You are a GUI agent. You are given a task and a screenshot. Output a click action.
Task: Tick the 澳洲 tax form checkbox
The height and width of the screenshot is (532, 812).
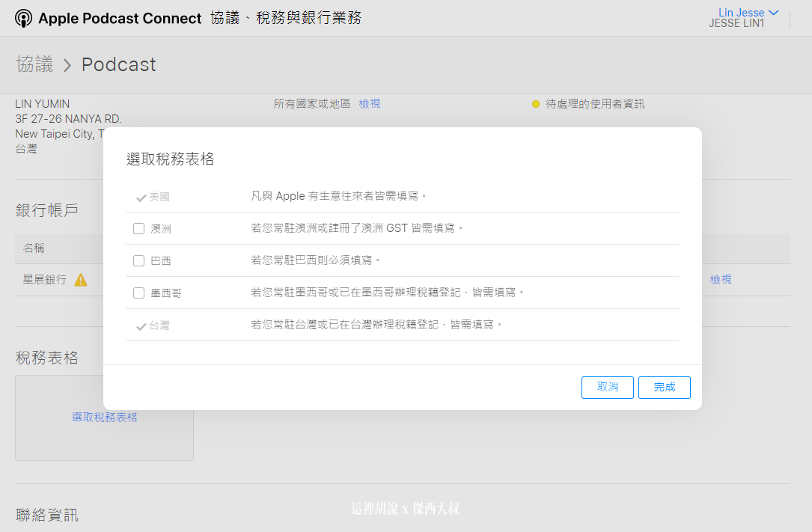(138, 229)
